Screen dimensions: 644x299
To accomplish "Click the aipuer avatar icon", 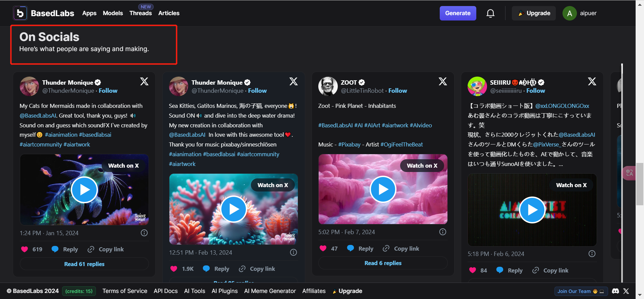I will (570, 13).
